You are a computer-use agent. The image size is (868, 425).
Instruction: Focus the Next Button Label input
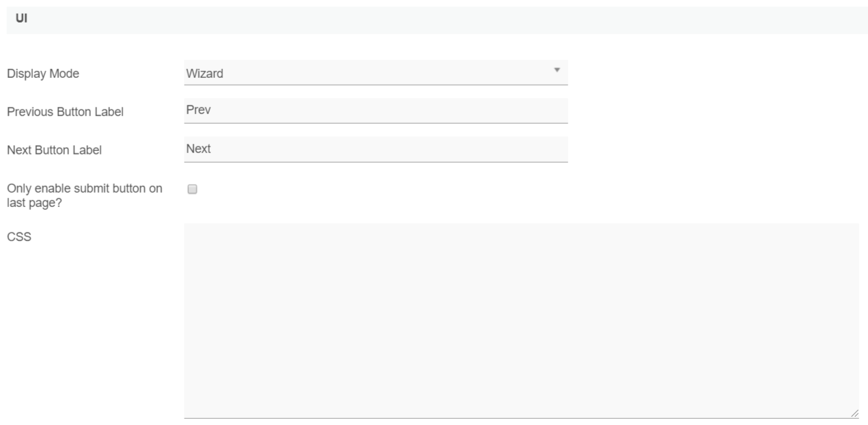click(376, 149)
